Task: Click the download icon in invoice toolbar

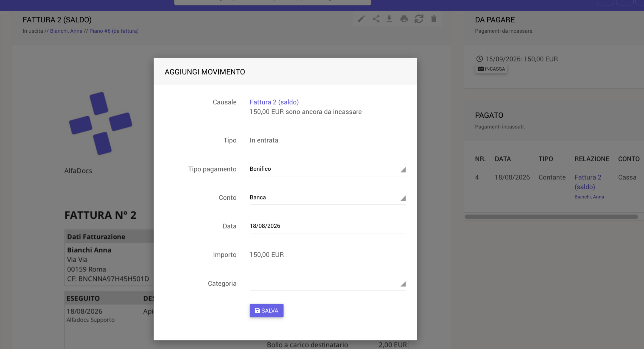Action: pyautogui.click(x=389, y=19)
